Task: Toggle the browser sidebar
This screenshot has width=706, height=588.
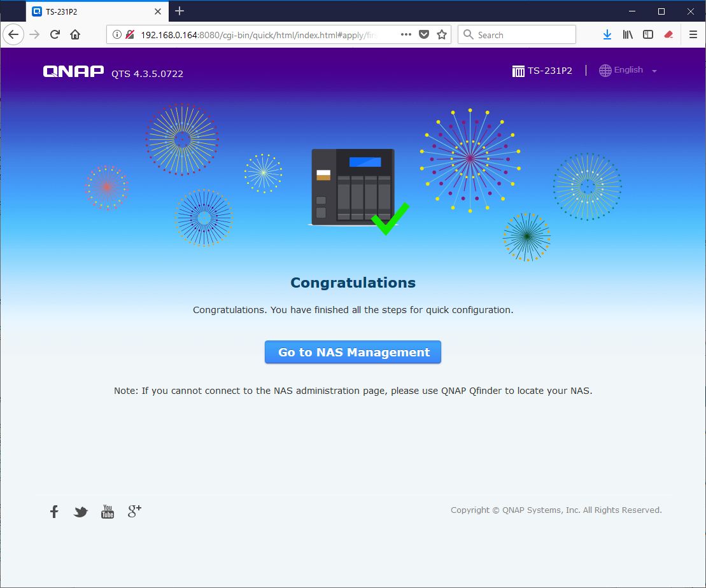Action: pos(648,34)
